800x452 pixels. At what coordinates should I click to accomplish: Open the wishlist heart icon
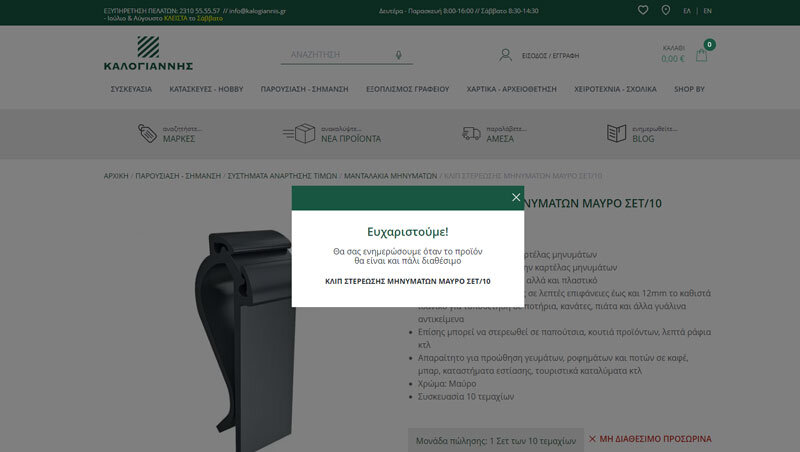point(643,10)
